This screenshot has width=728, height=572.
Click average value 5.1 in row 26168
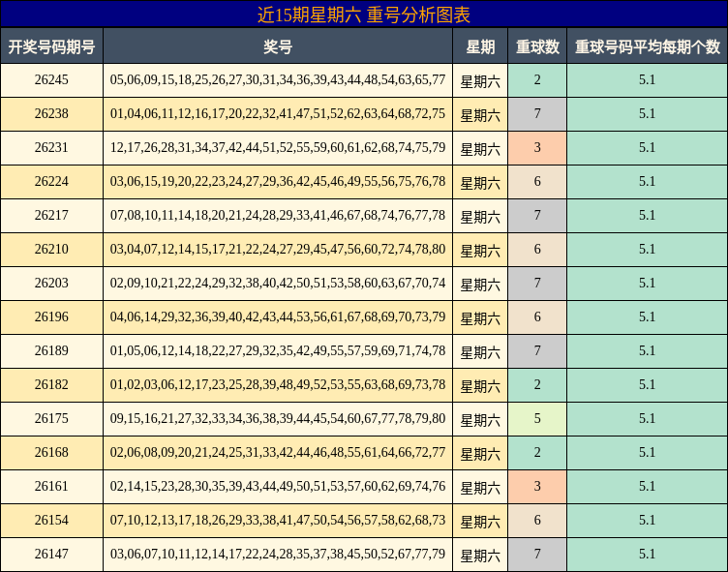click(648, 453)
